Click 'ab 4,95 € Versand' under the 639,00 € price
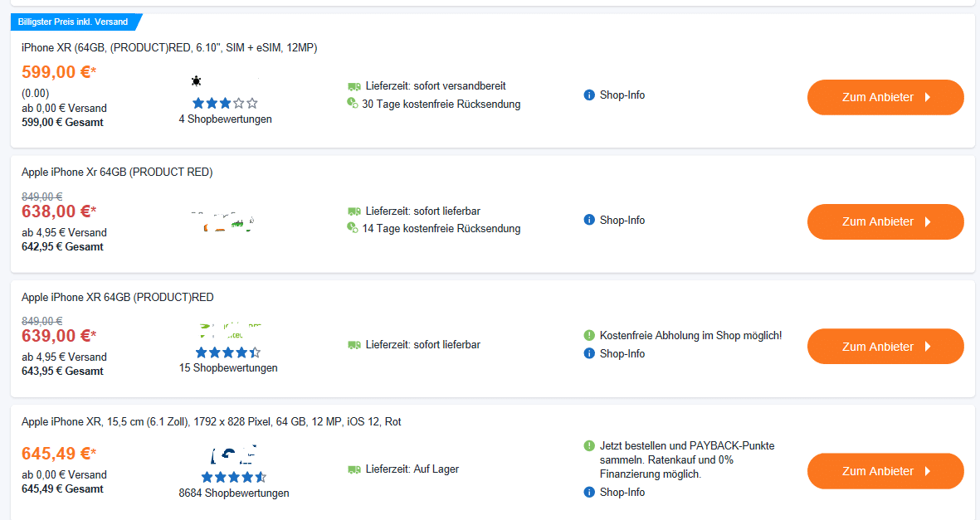Screen dimensions: 980x520 pos(64,357)
